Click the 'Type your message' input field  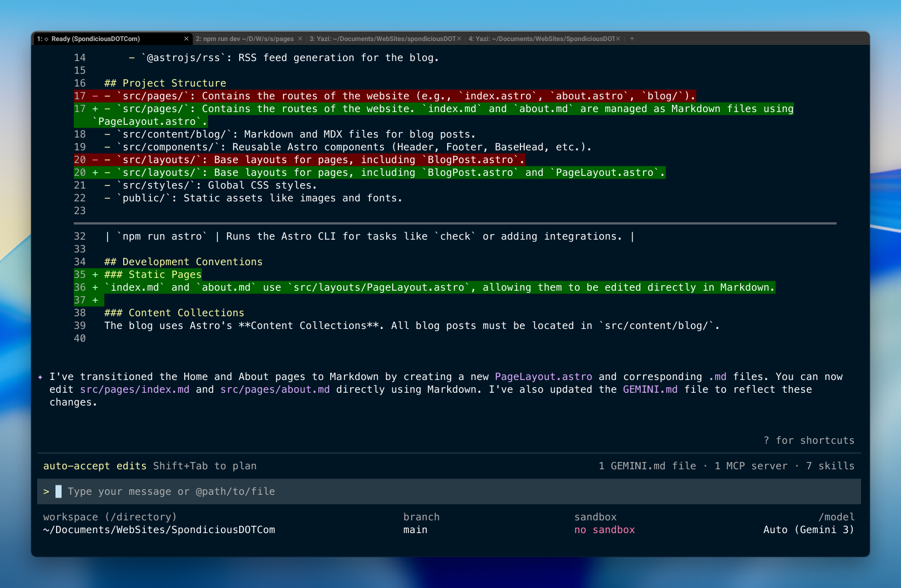coord(171,491)
